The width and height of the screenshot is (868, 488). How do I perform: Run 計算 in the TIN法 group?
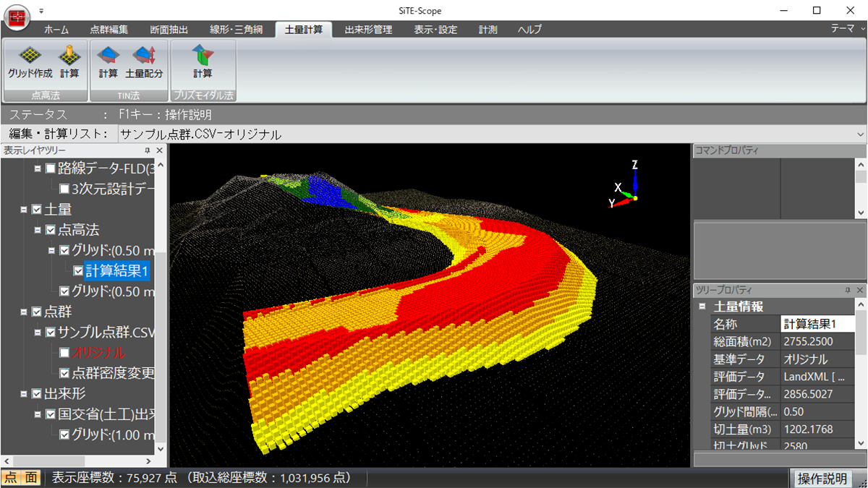[x=109, y=61]
